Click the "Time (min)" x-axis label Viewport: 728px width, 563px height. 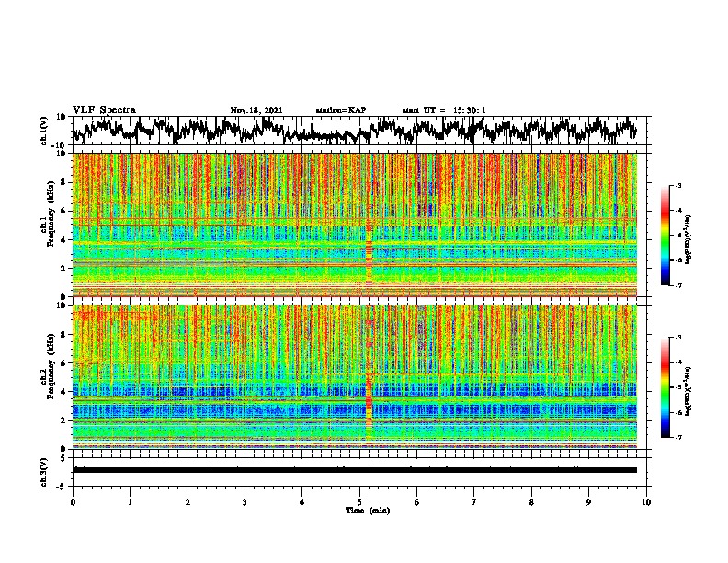(368, 511)
